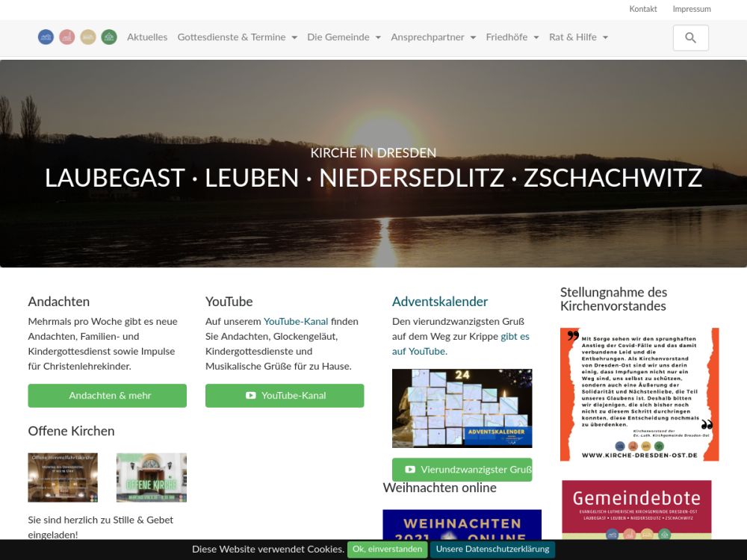Screen dimensions: 747x560
Task: Click the pink church logo icon
Action: 67,37
